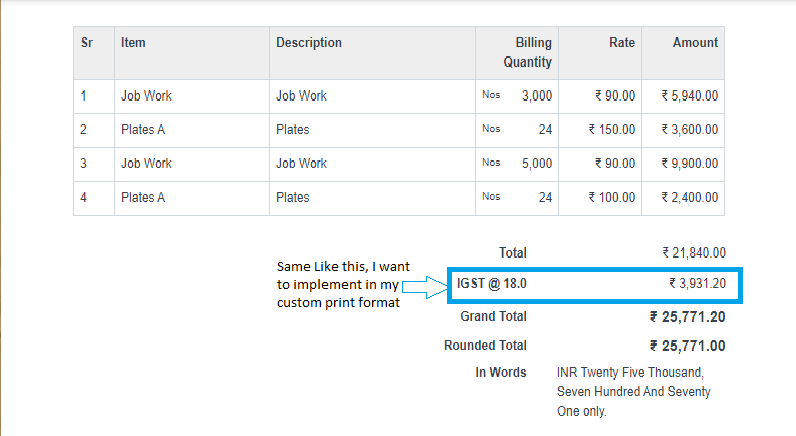The width and height of the screenshot is (796, 436).
Task: Select the IGST @ 18.0 label
Action: click(491, 284)
